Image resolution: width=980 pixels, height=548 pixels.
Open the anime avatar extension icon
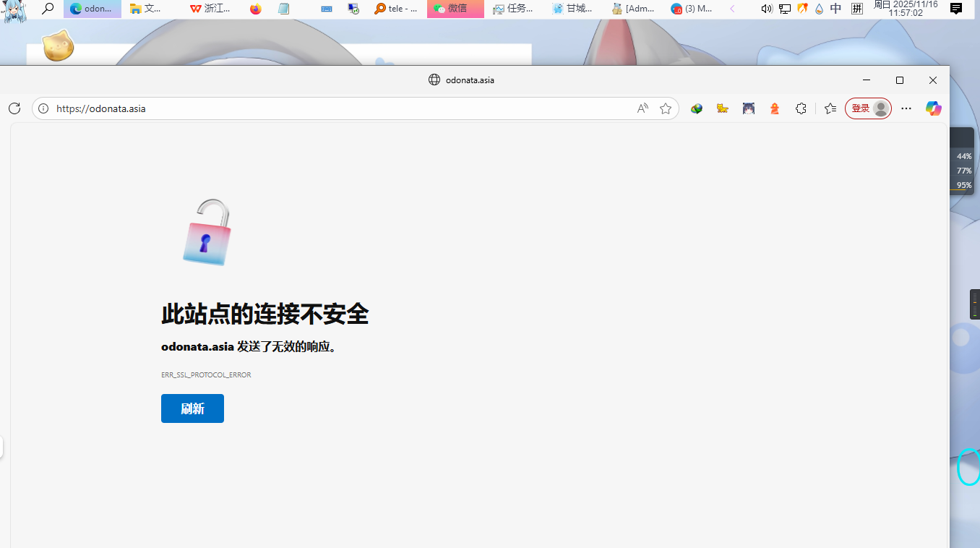pos(749,108)
